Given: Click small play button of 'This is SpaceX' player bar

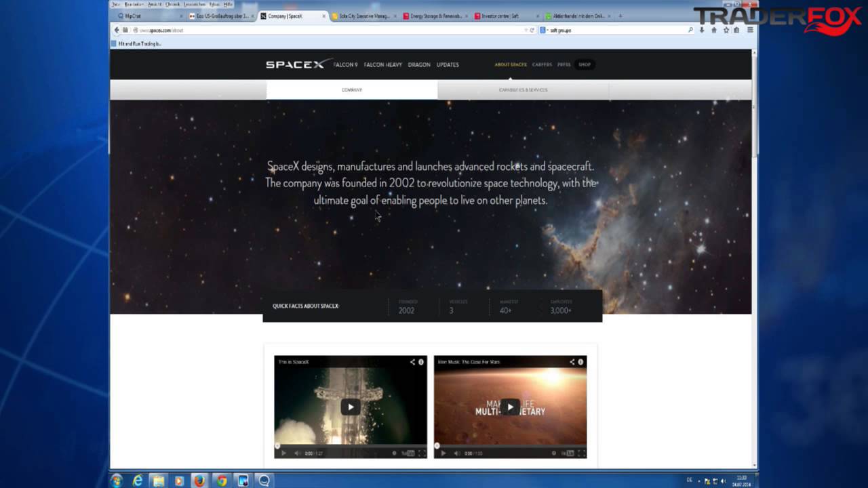Looking at the screenshot, I should [x=283, y=453].
